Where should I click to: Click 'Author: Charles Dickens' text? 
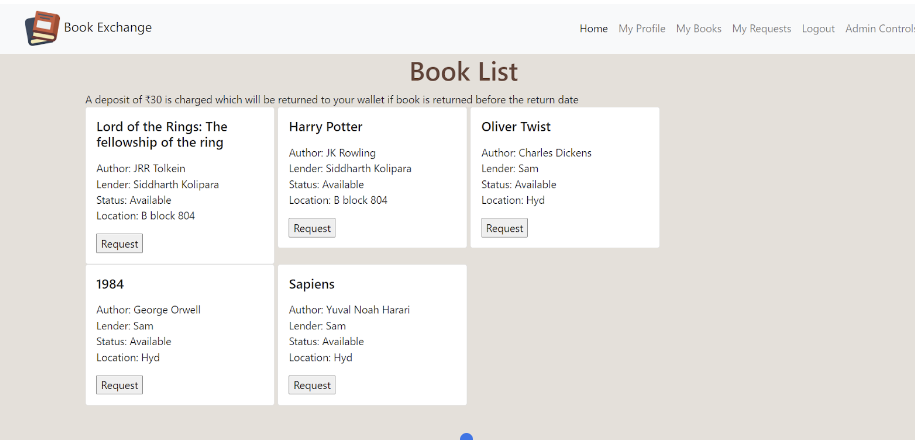[x=536, y=153]
